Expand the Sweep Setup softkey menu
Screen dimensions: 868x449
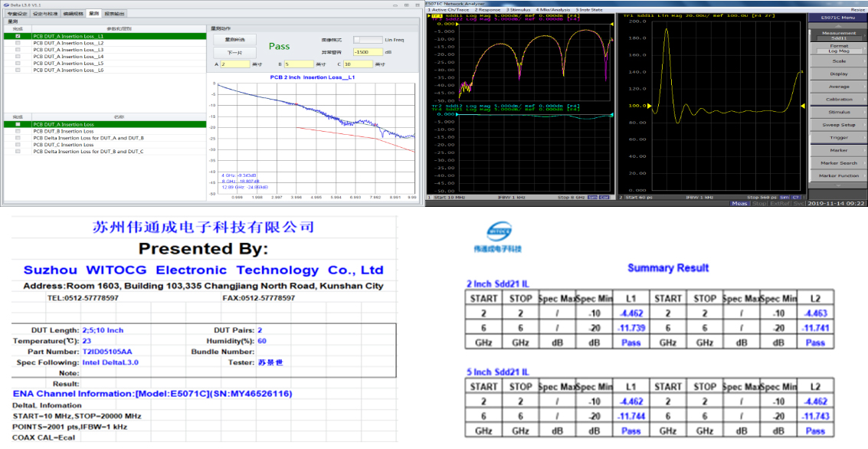click(839, 125)
